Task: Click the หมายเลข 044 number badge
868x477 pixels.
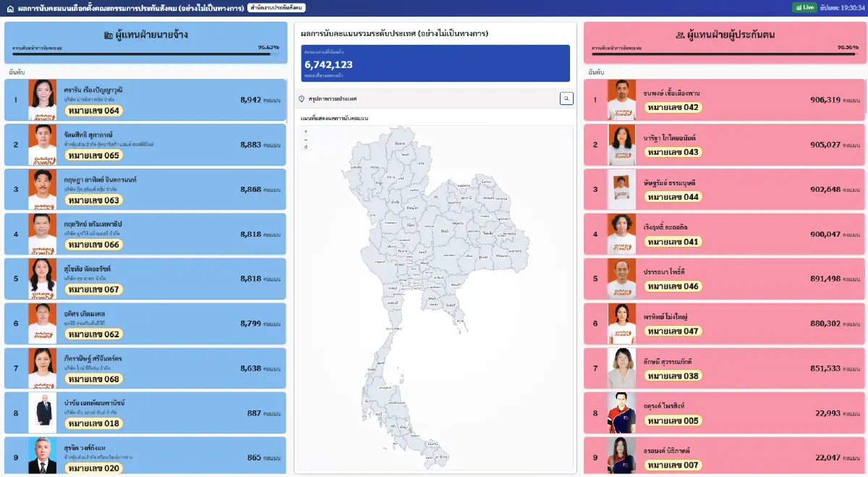Action: 673,197
